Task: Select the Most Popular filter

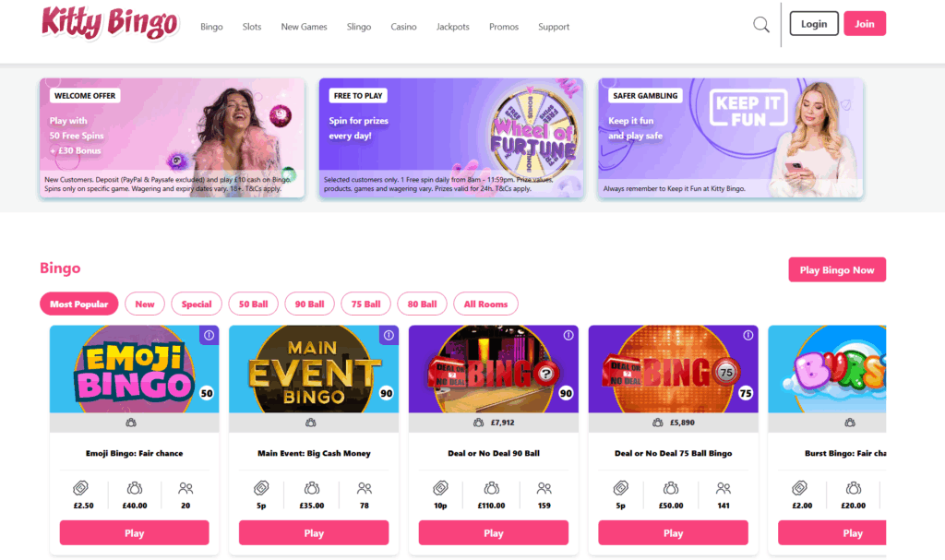Action: (x=79, y=304)
